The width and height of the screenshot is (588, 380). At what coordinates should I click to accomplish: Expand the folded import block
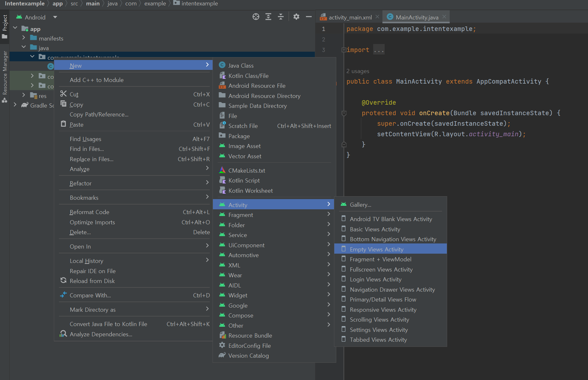[x=344, y=50]
